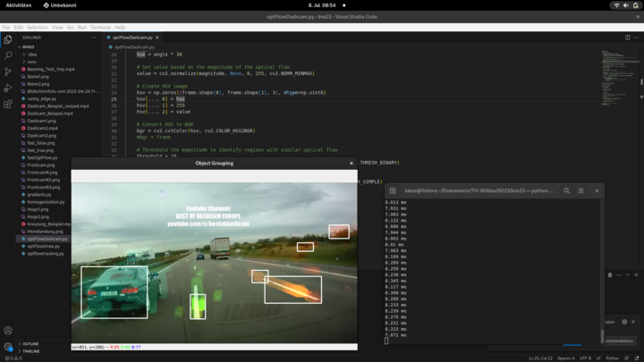
Task: Open canny_edge.py in explorer
Action: tap(42, 98)
